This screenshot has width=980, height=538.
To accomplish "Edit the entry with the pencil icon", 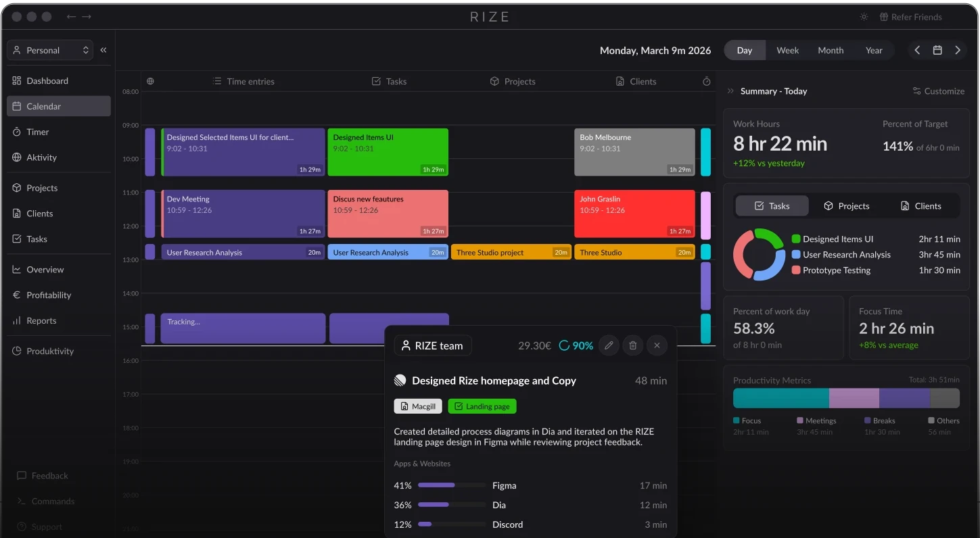I will (x=609, y=345).
